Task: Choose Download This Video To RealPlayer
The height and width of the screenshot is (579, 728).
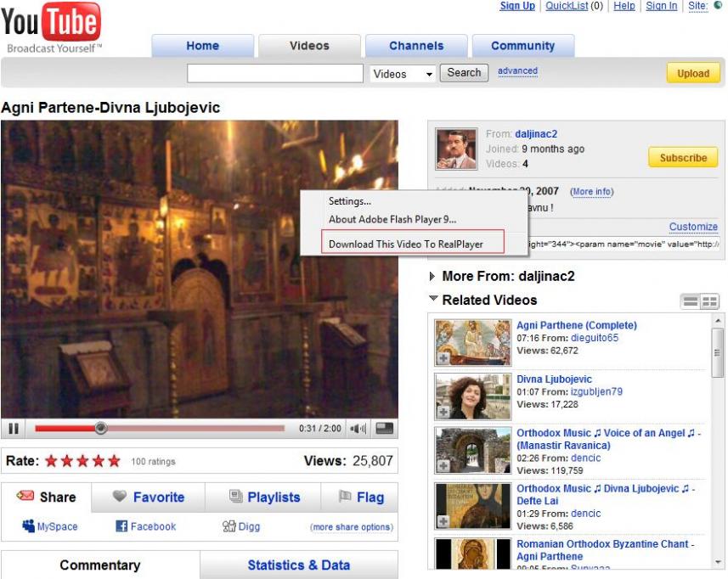Action: (x=406, y=244)
